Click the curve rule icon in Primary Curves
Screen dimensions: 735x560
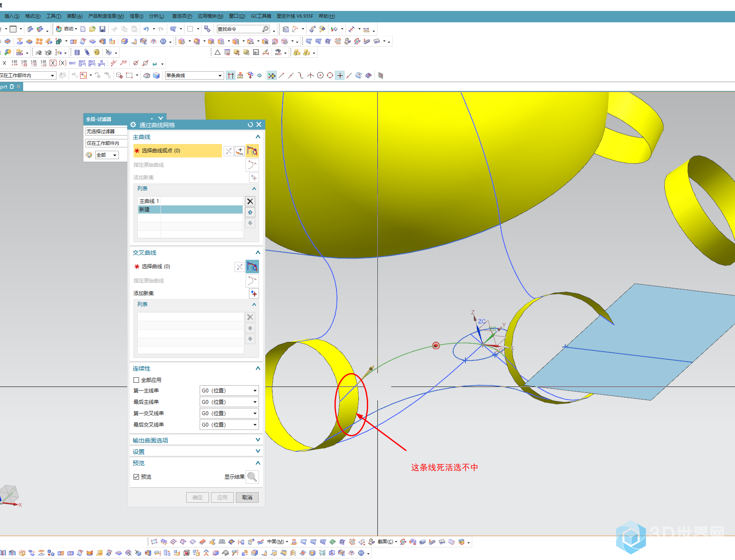point(252,151)
